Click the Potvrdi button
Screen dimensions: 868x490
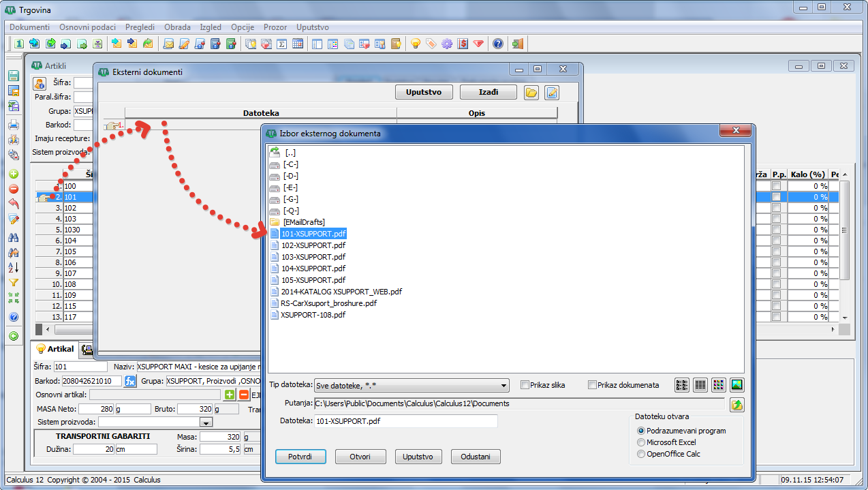point(300,457)
